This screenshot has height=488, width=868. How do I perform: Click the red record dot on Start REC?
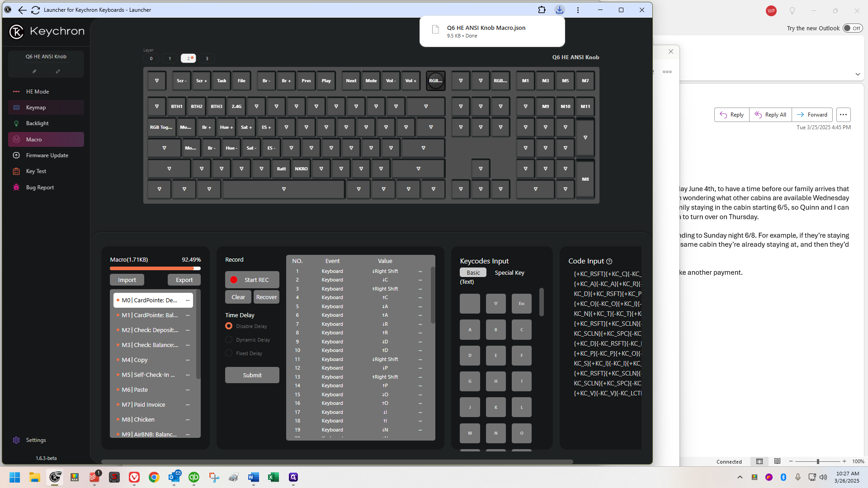[234, 280]
